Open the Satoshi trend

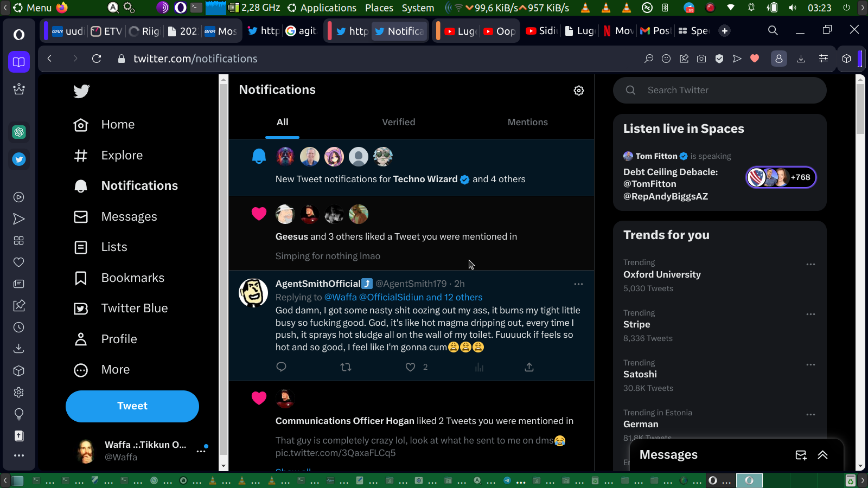click(640, 375)
